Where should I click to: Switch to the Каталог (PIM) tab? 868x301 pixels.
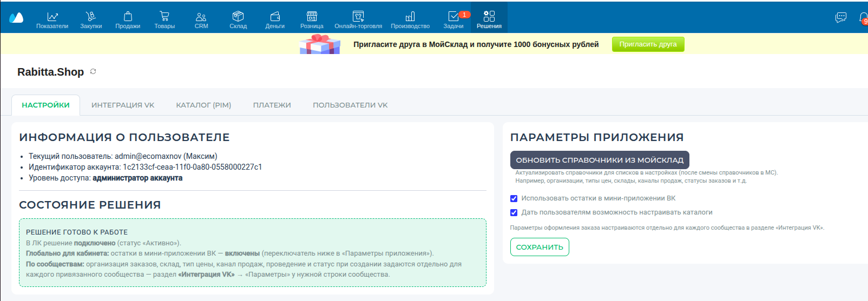pos(203,105)
